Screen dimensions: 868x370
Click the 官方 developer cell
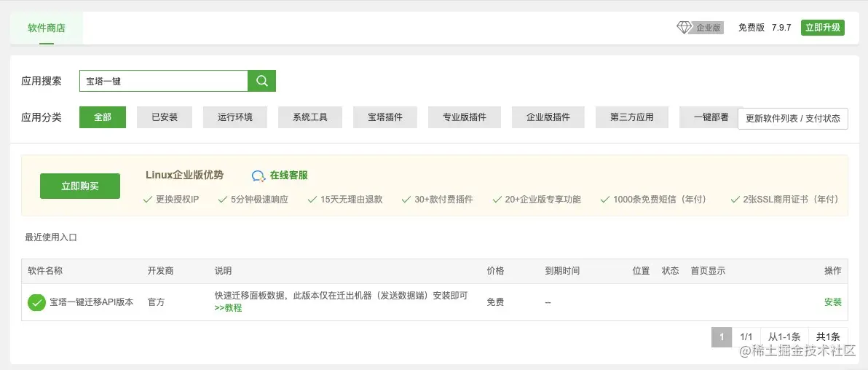156,302
